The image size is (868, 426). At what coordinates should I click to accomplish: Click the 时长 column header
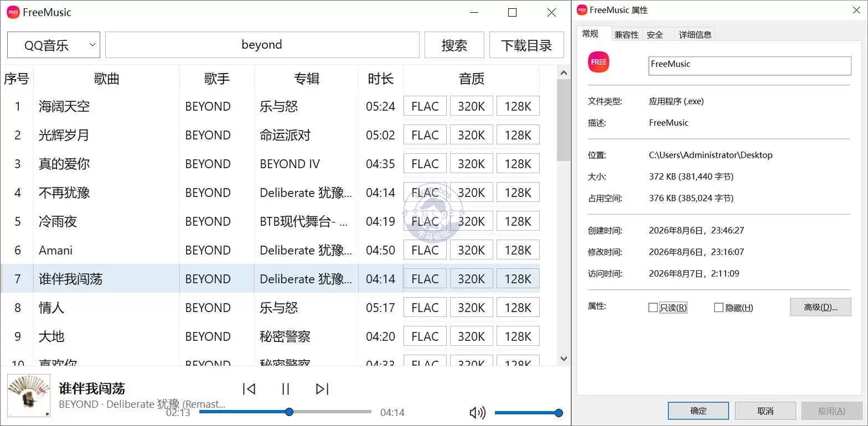(x=381, y=79)
